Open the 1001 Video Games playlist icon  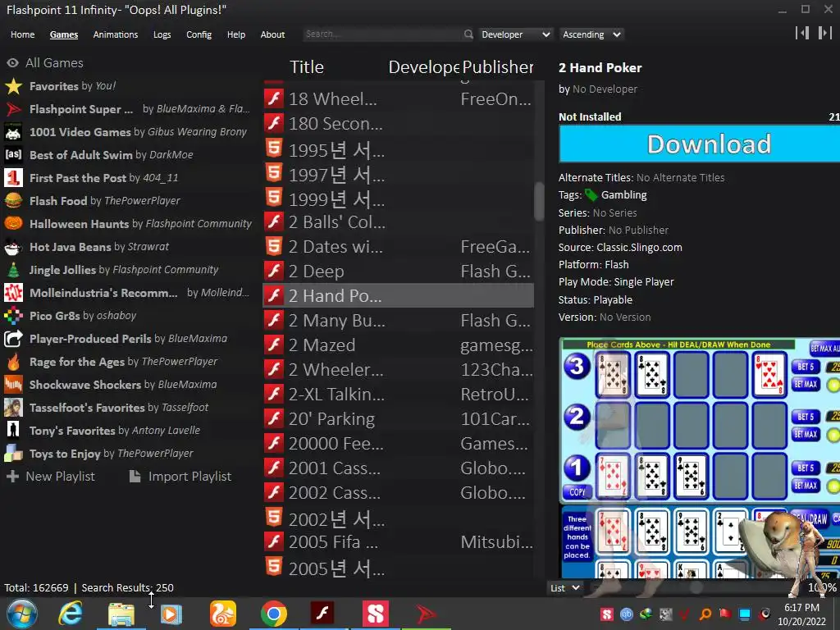[13, 132]
